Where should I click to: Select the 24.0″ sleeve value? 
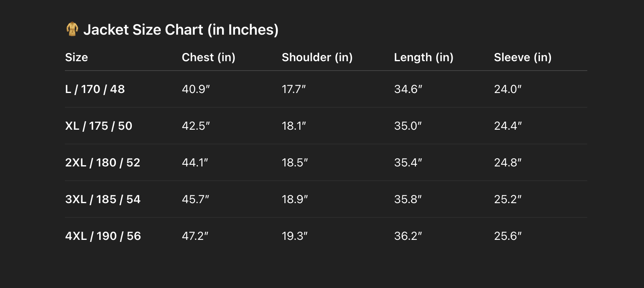point(508,89)
